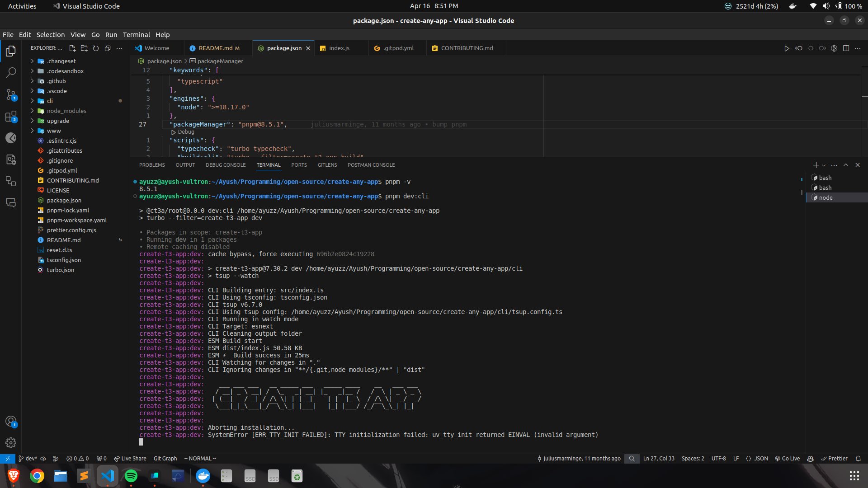Split the editor to the right
868x488 pixels.
846,48
